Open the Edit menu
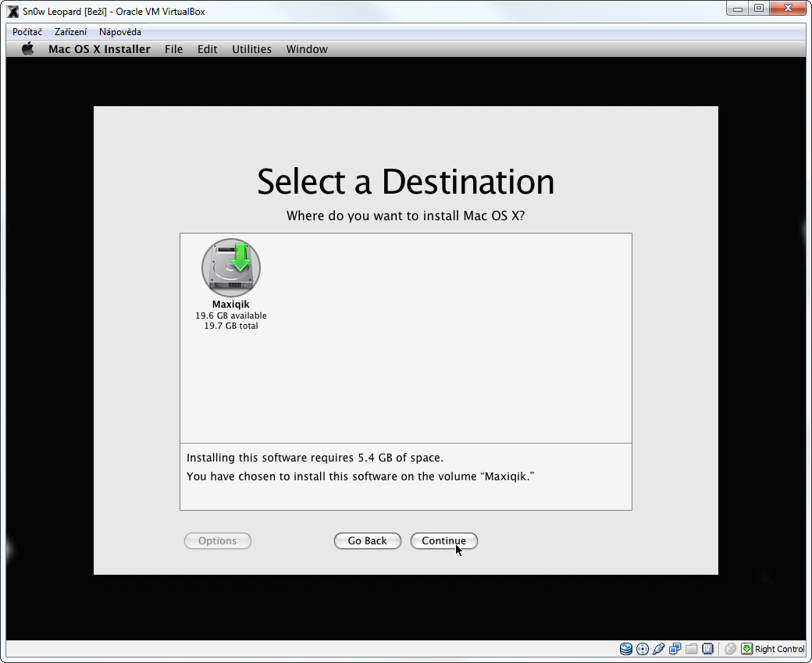The width and height of the screenshot is (812, 663). (x=207, y=48)
